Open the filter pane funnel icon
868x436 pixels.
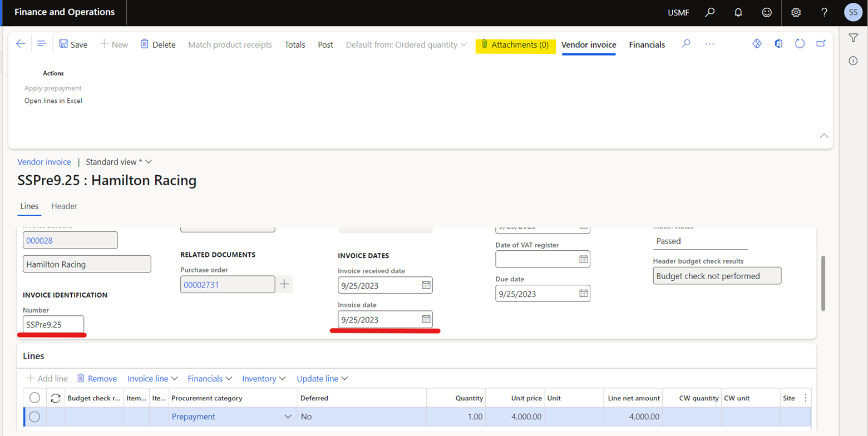coord(853,38)
